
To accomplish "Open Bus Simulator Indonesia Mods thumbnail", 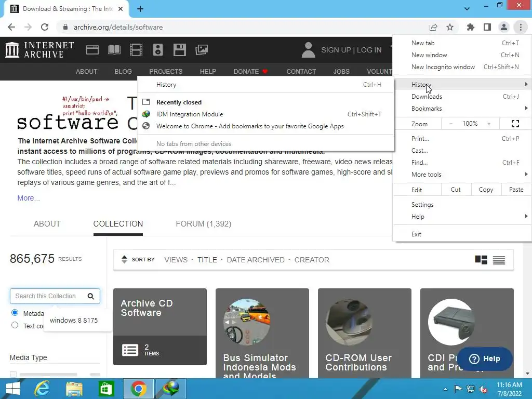I will point(247,322).
